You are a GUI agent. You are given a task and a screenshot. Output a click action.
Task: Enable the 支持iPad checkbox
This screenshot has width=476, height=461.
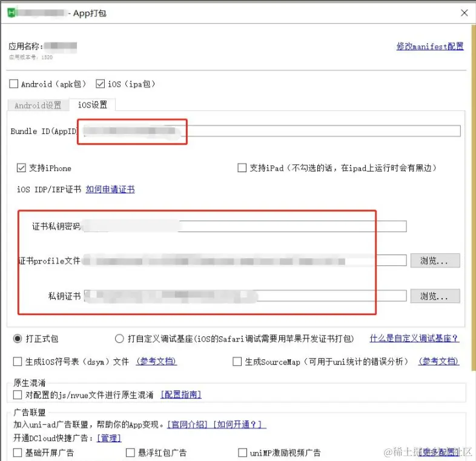(242, 168)
